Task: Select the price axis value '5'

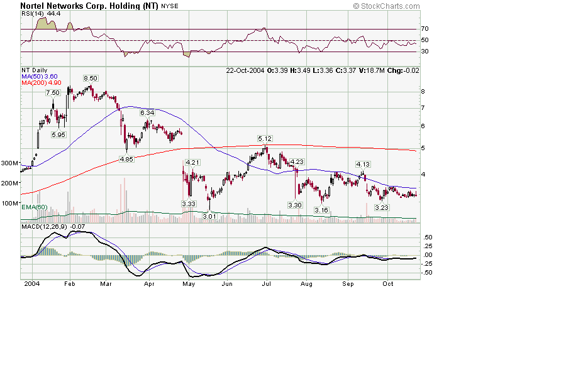Action: click(423, 148)
